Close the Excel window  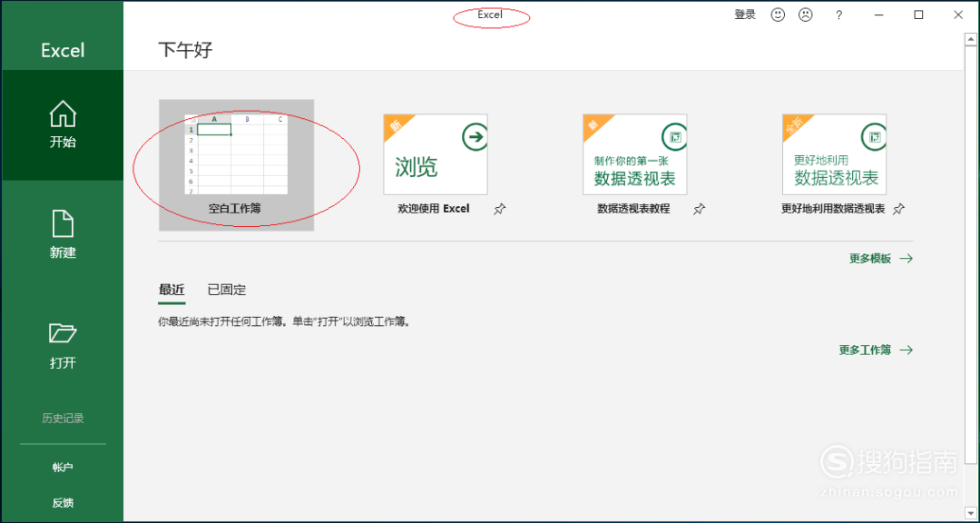[958, 15]
